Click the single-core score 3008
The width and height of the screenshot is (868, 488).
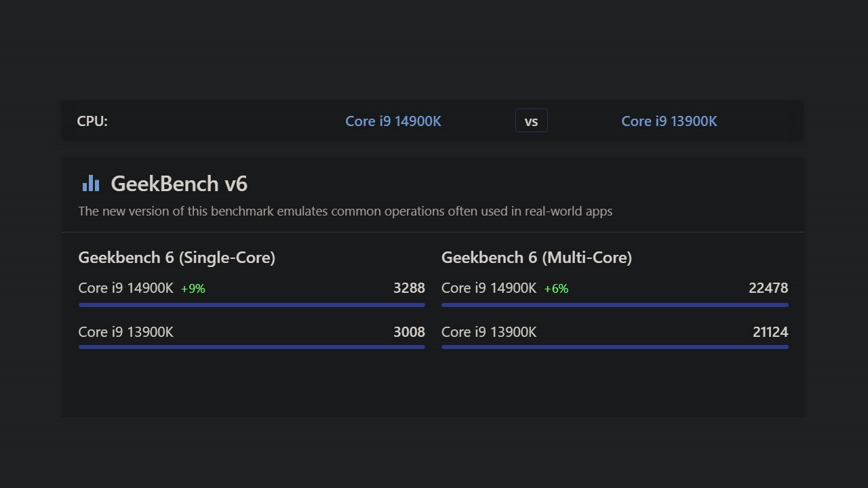tap(409, 332)
